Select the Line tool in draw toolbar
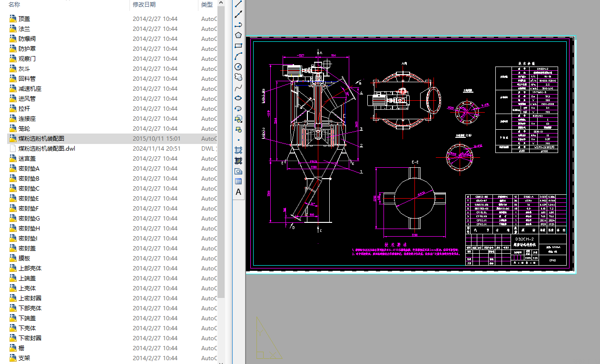 [238, 4]
